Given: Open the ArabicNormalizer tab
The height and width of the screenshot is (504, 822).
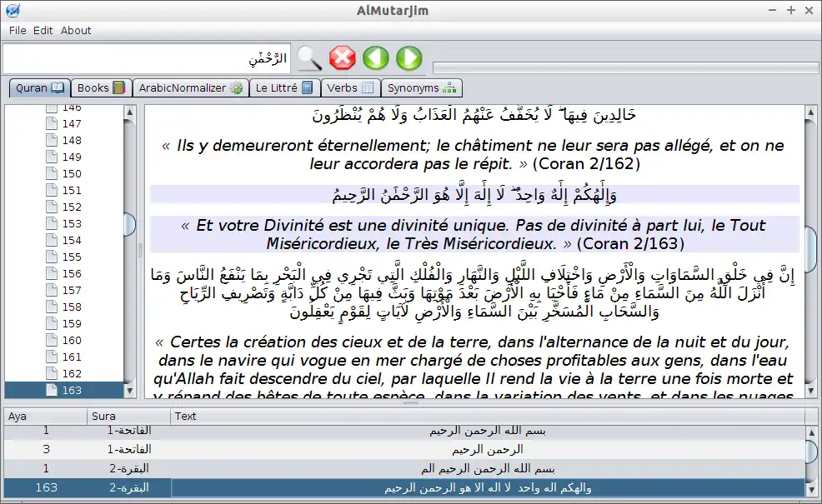Looking at the screenshot, I should tap(190, 88).
